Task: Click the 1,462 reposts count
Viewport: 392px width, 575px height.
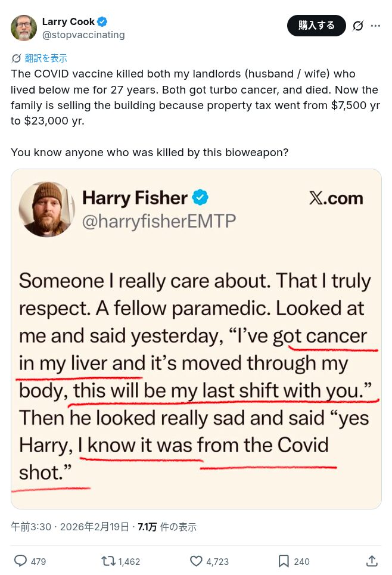Action: click(x=129, y=561)
